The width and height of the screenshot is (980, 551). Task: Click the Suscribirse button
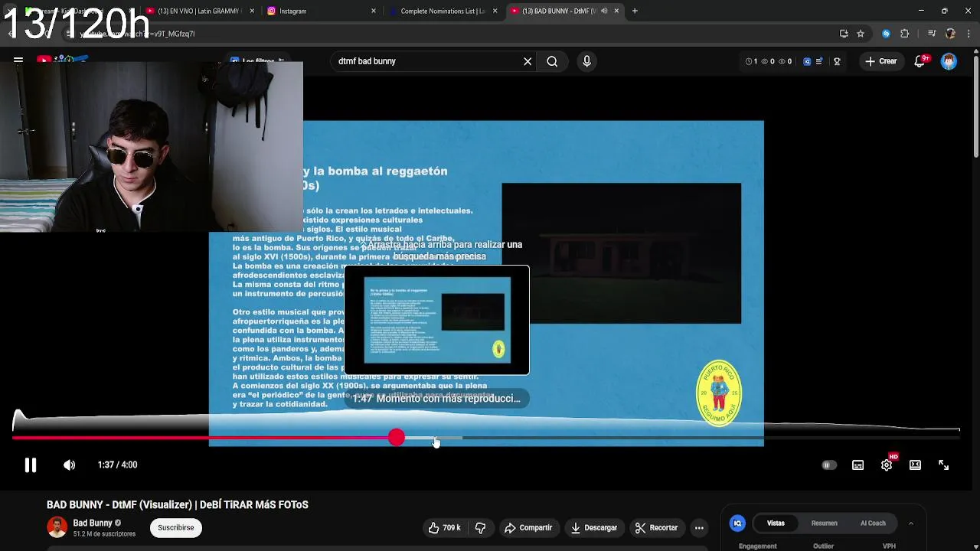pos(176,528)
